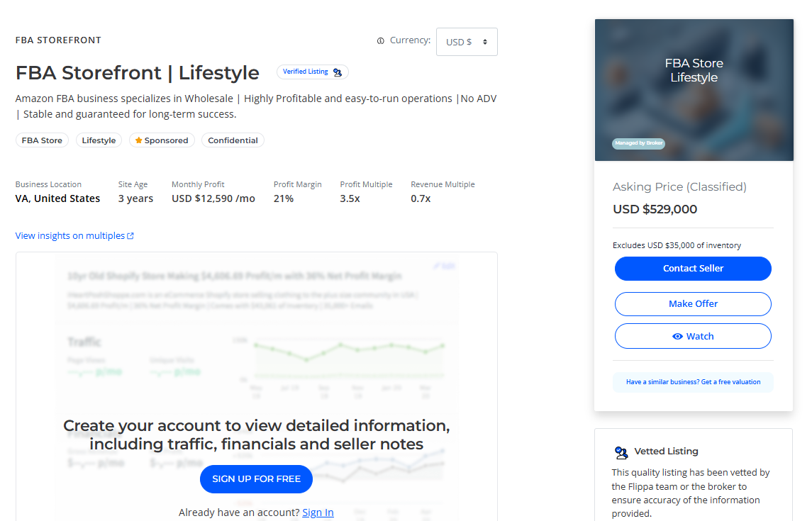812x521 pixels.
Task: Click the Business Location label
Action: (48, 184)
